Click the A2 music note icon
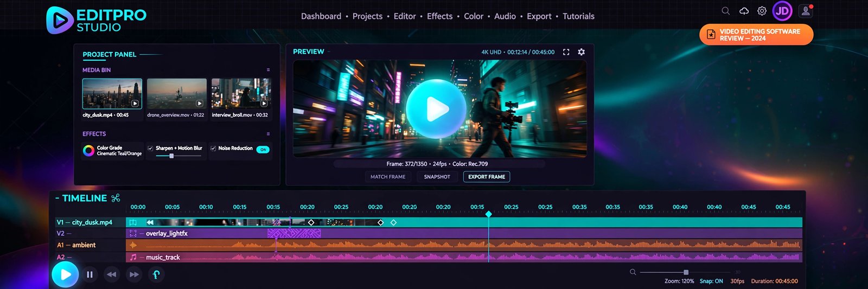 coord(133,257)
